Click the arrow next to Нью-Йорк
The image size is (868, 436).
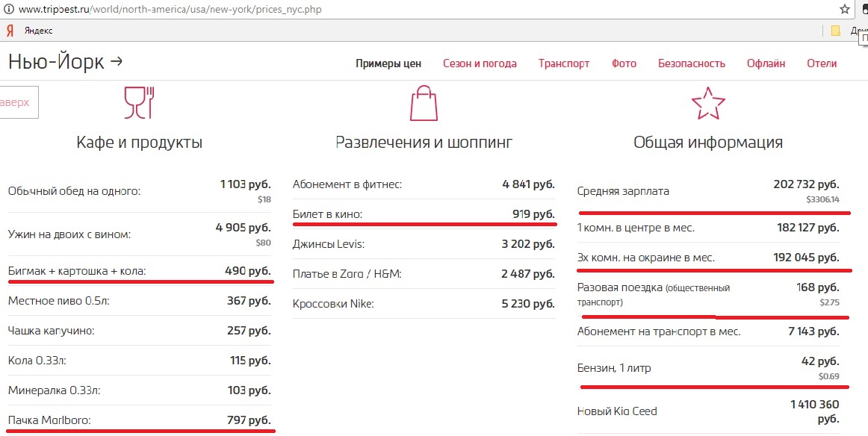tap(117, 61)
